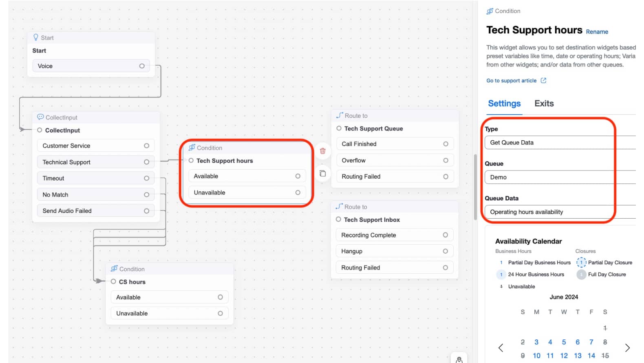
Task: Click the Rename link
Action: click(597, 32)
